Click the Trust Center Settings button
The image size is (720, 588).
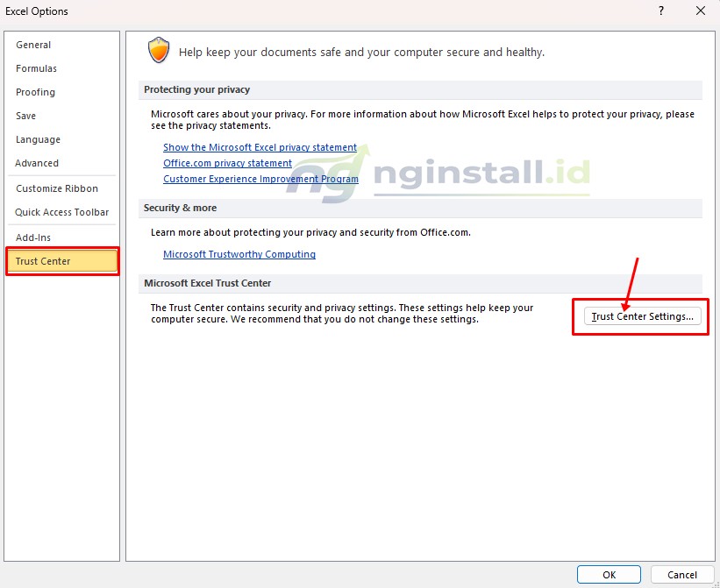pos(643,316)
